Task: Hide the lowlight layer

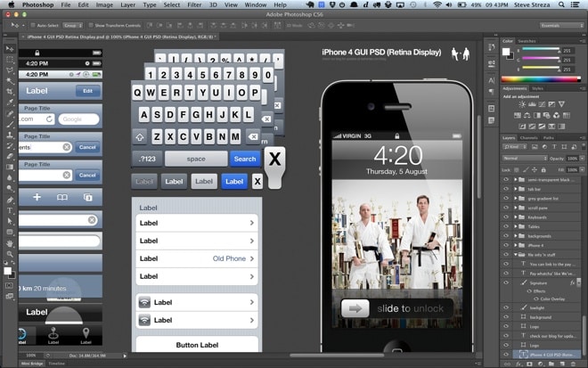Action: click(506, 307)
